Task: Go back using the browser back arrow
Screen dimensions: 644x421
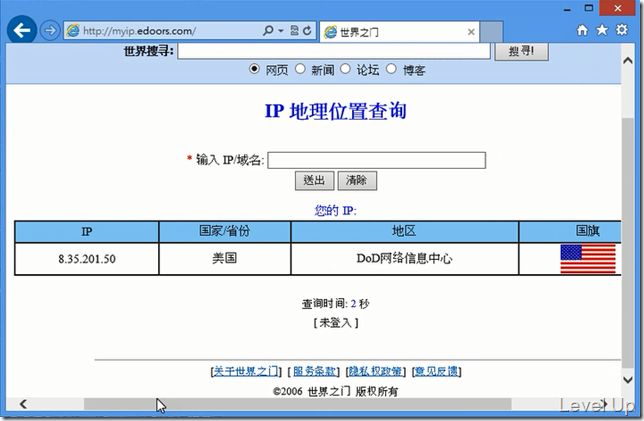Action: (22, 30)
